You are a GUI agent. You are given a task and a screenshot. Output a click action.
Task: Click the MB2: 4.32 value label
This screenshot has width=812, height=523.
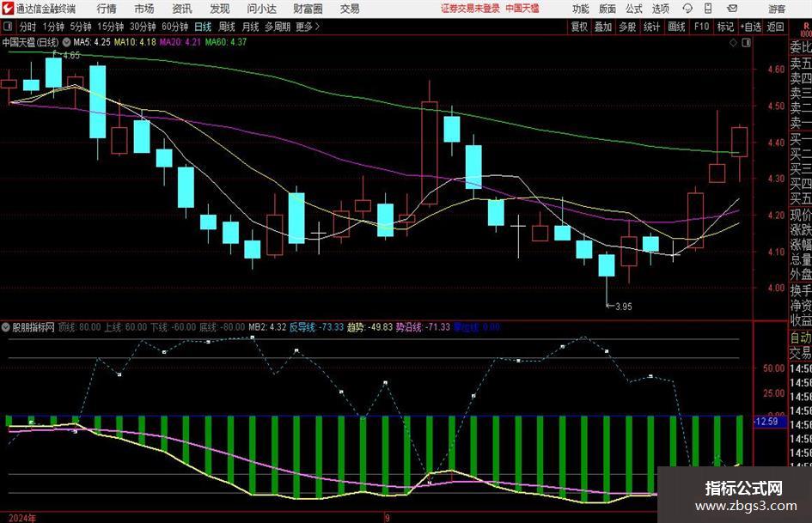point(267,327)
